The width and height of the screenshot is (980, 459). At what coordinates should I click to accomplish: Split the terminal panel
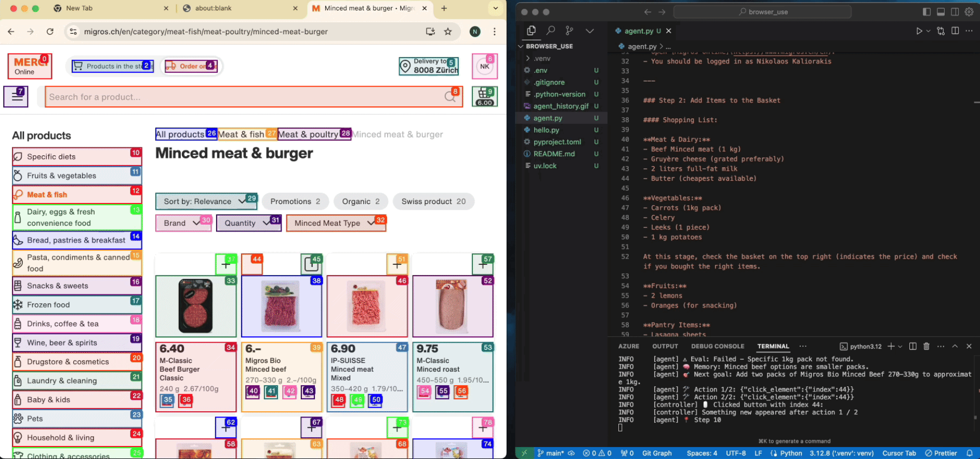pyautogui.click(x=913, y=346)
